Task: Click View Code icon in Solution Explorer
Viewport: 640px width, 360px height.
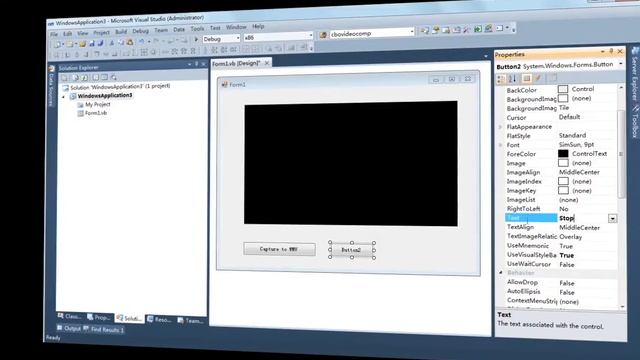Action: 95,77
